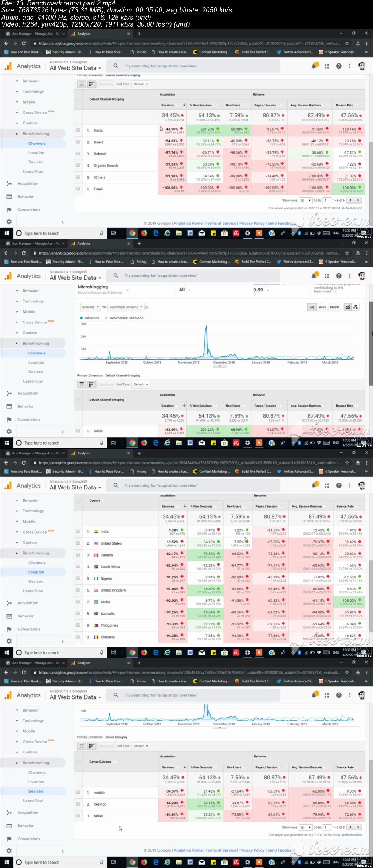Open Admin gear in Country report frame sidebar
The height and width of the screenshot is (868, 373).
tap(9, 641)
